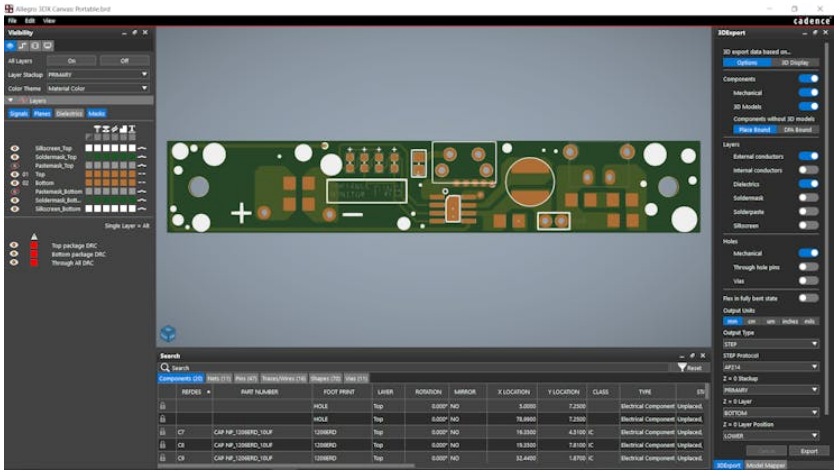Click the magnifier icon in Search field

click(165, 368)
